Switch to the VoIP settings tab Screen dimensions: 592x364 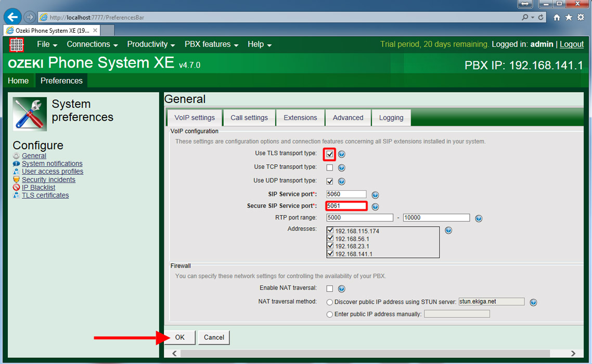[195, 118]
